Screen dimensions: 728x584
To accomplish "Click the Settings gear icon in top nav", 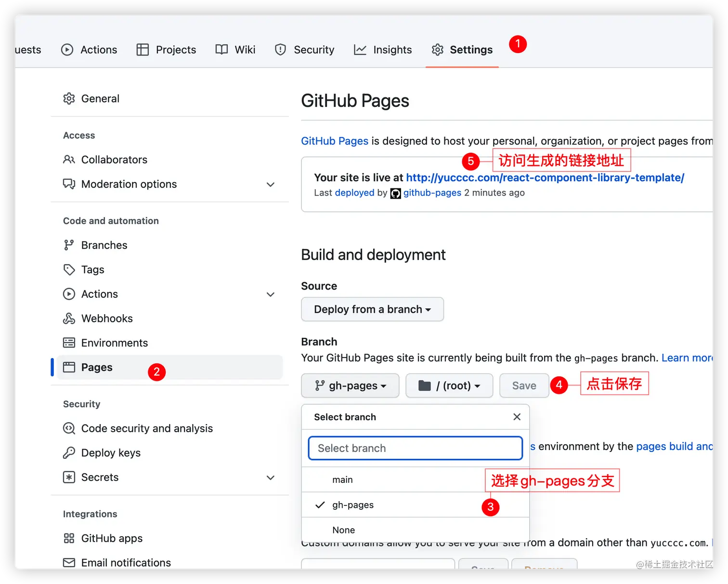I will click(x=437, y=50).
